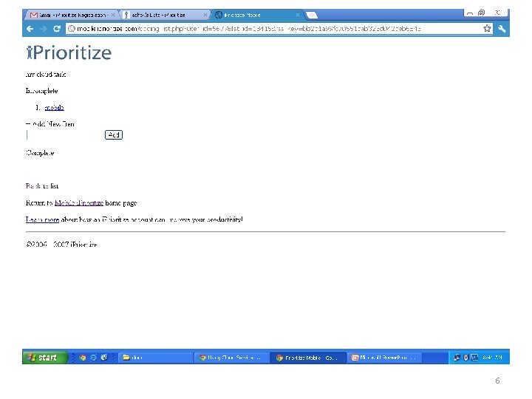Open the Mobile iPrioritize home page link

[79, 203]
